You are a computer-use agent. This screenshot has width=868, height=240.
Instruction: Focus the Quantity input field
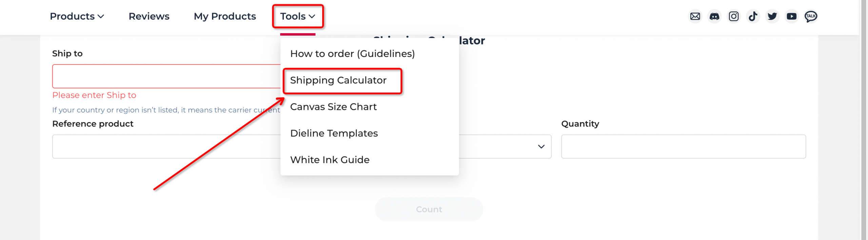tap(684, 146)
